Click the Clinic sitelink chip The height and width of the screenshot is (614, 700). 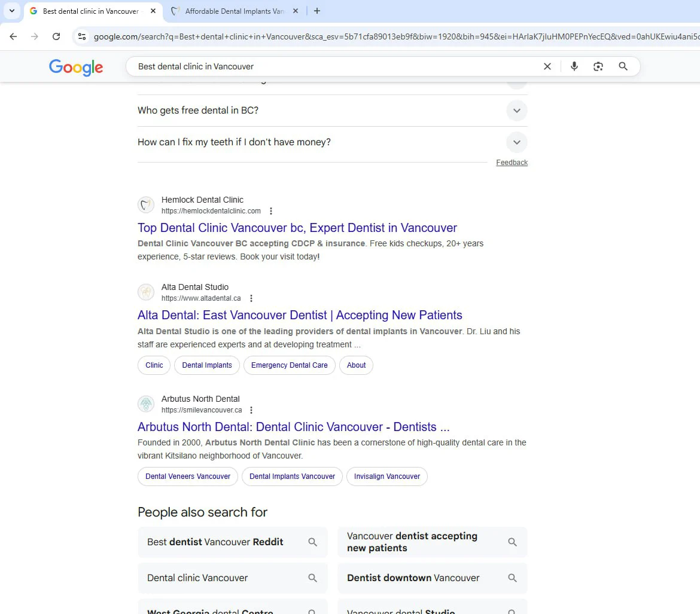(154, 365)
